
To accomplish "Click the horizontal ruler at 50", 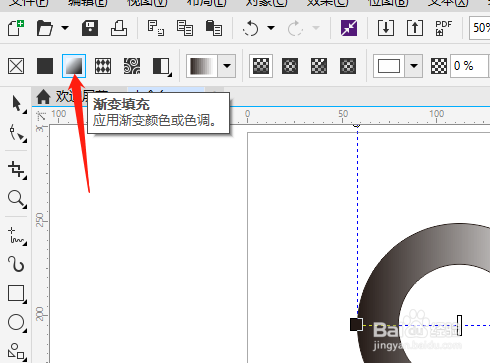I will click(x=343, y=114).
